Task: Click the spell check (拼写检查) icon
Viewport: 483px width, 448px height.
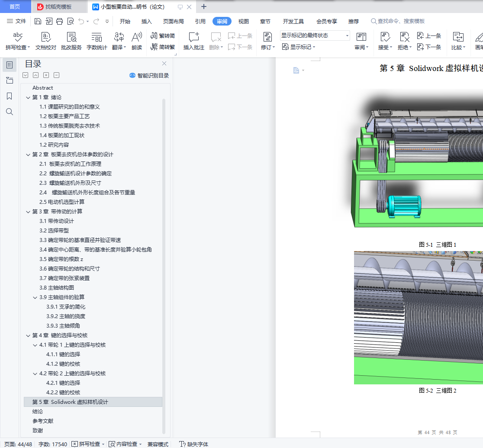Action: click(17, 37)
